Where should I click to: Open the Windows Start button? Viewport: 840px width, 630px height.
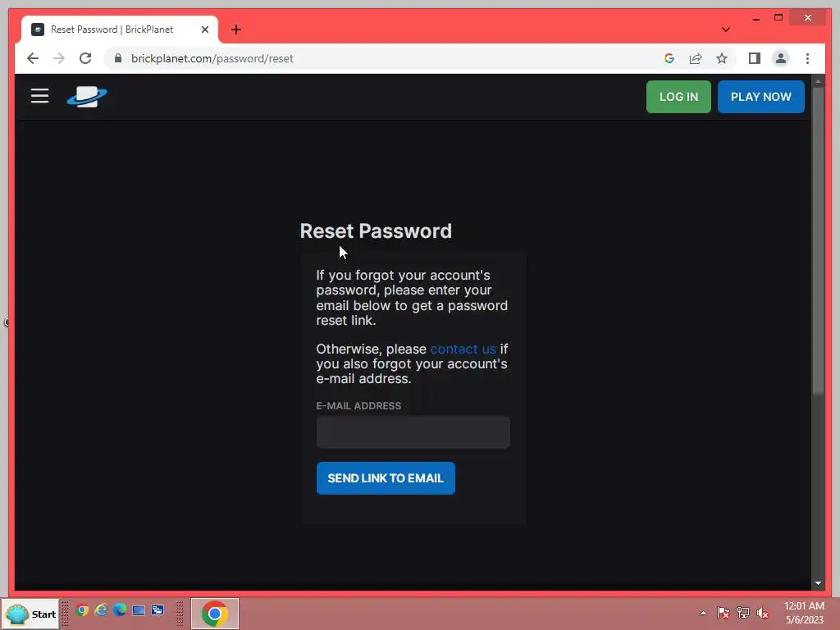tap(31, 614)
